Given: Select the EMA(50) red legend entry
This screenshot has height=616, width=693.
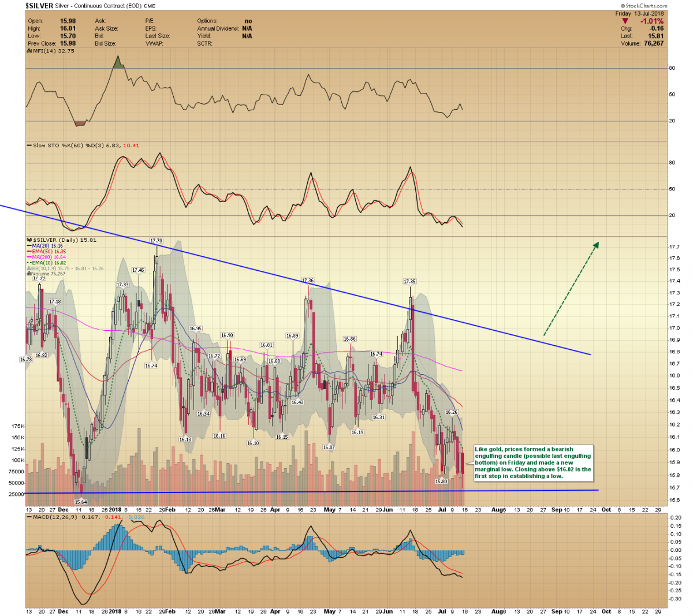Looking at the screenshot, I should 46,252.
